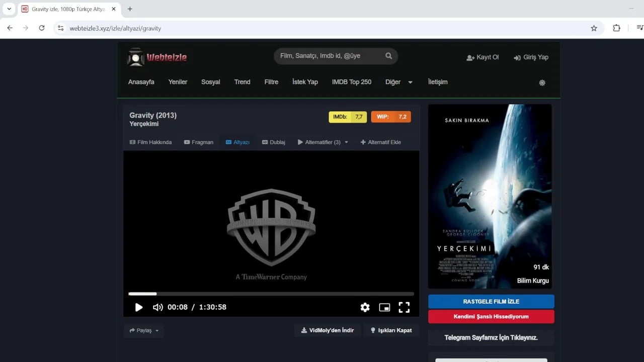The image size is (644, 362).
Task: Play the Gravity video
Action: 139,307
